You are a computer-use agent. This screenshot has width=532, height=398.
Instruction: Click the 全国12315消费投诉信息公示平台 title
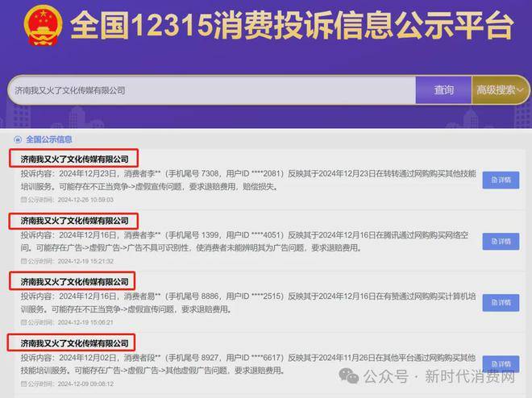[291, 27]
